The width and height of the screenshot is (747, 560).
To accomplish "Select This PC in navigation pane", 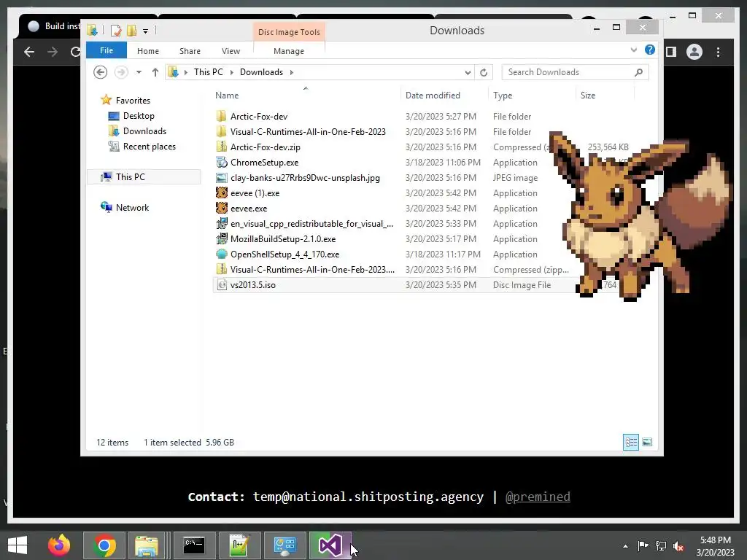I will pos(130,176).
